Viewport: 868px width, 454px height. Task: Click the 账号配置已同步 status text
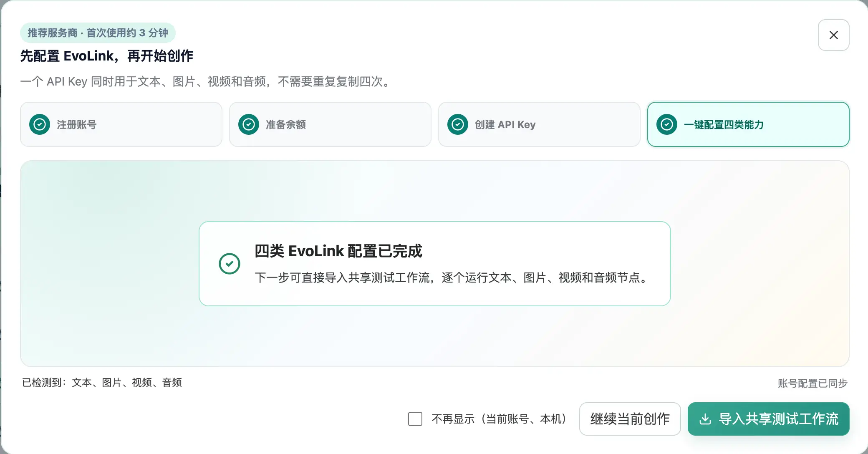pos(812,383)
